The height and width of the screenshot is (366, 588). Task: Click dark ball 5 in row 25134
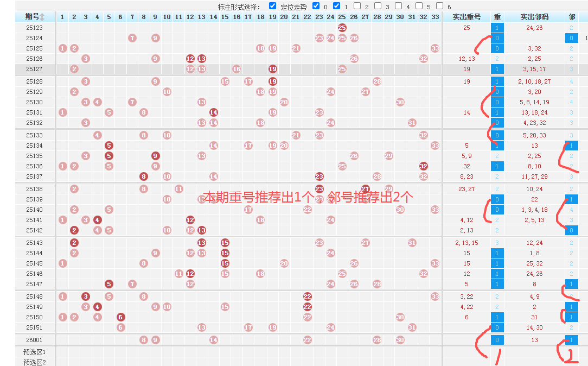click(108, 146)
